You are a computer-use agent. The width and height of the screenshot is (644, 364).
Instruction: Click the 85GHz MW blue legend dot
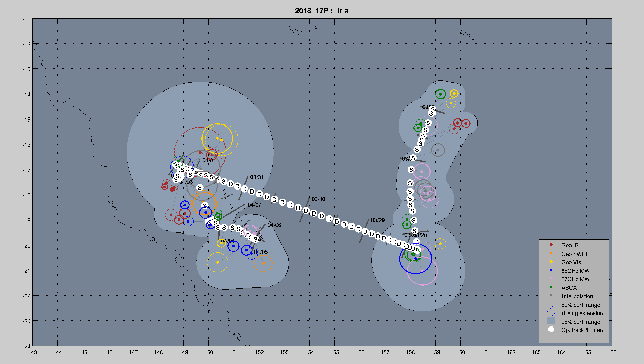[x=551, y=270]
